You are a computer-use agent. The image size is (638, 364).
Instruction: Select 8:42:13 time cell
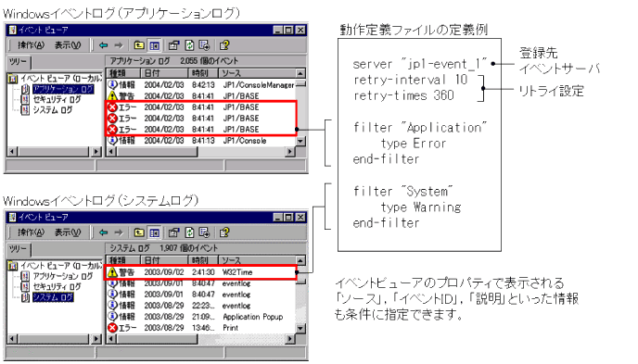(203, 85)
